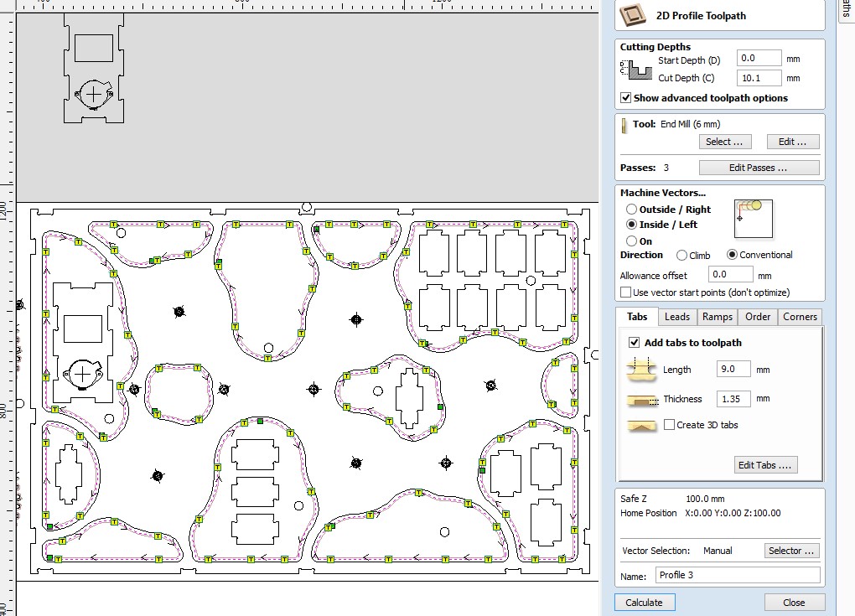This screenshot has width=855, height=616.
Task: Click the tab Length value field
Action: 733,369
